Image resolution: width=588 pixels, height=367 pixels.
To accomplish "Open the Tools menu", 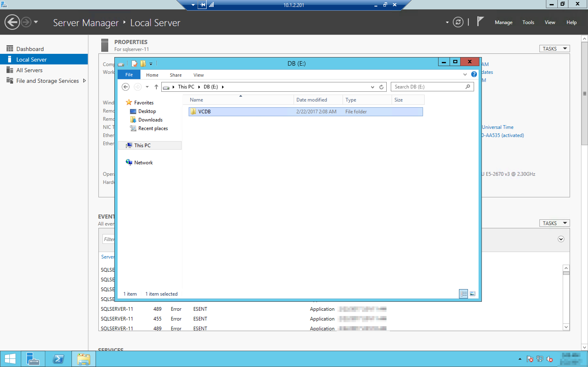I will point(528,22).
